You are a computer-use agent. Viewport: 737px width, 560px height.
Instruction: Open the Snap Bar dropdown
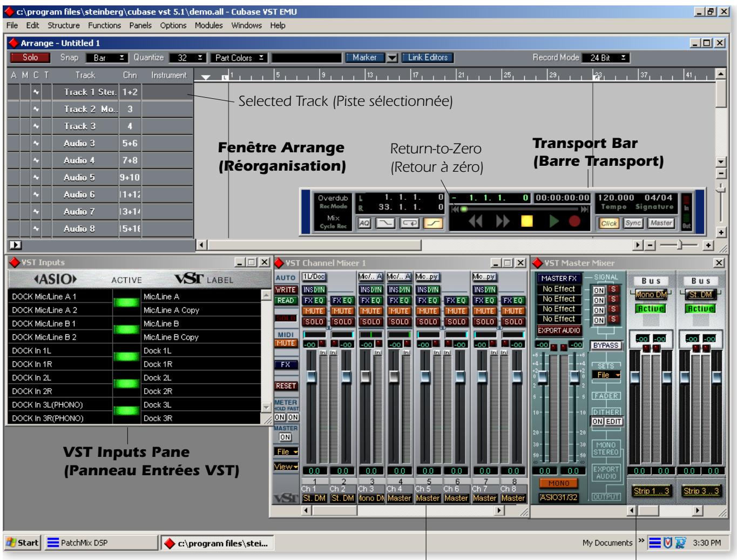pyautogui.click(x=106, y=58)
